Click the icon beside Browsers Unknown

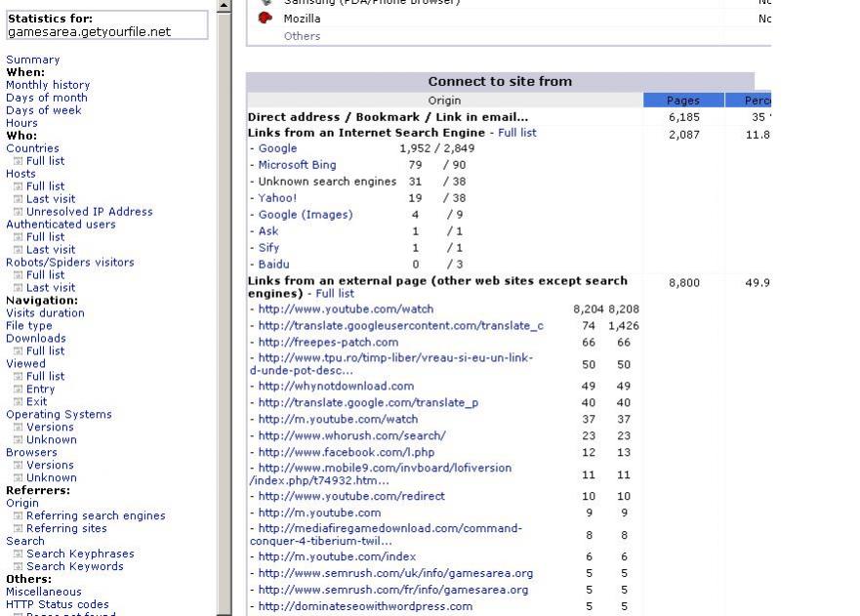(19, 477)
